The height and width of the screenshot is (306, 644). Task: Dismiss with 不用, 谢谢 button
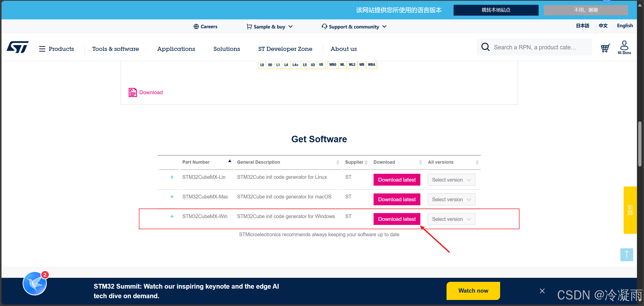point(586,10)
